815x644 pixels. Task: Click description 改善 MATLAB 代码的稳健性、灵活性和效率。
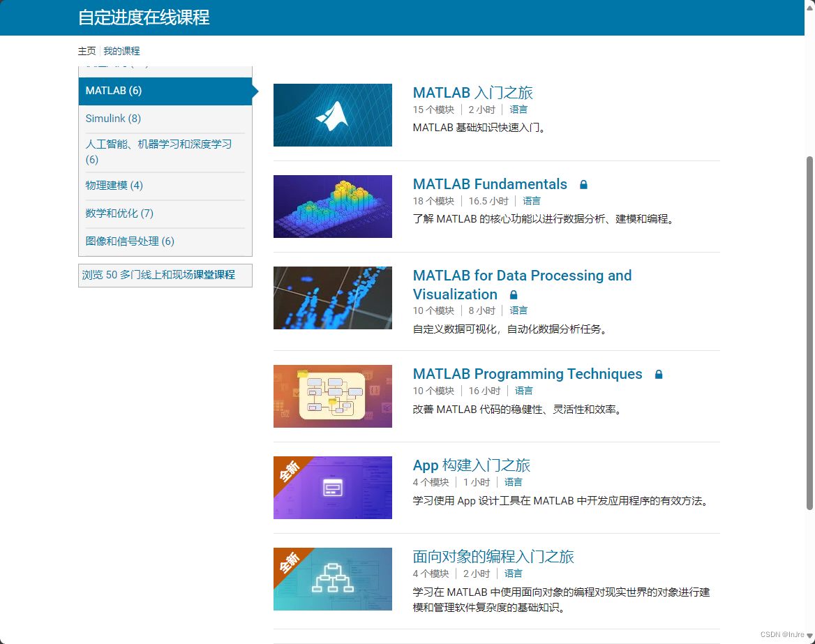coord(518,410)
